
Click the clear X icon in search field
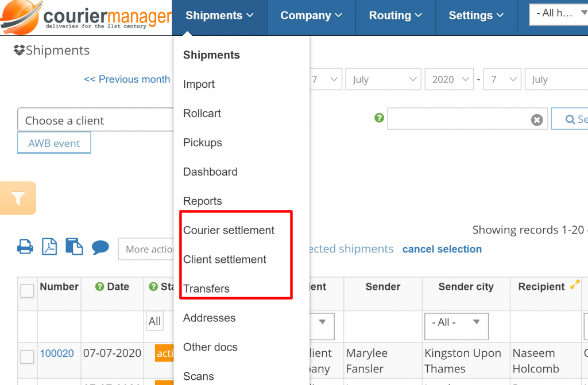click(x=536, y=120)
